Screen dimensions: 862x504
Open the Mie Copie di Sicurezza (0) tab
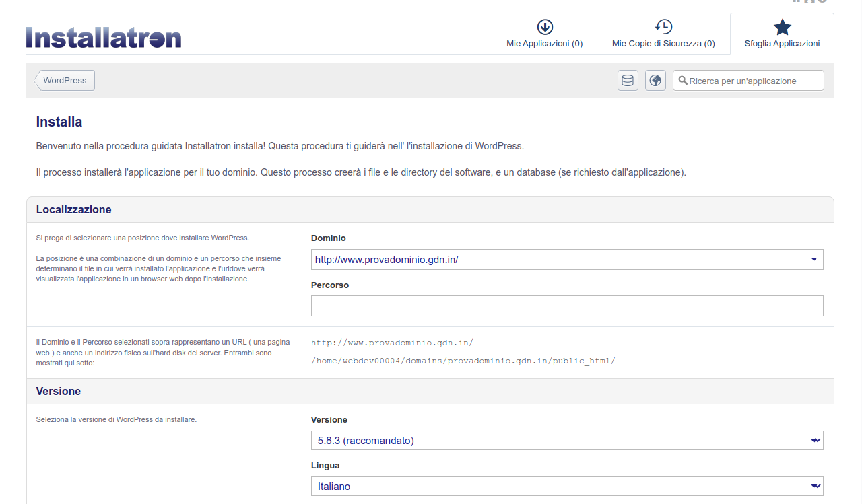tap(663, 34)
